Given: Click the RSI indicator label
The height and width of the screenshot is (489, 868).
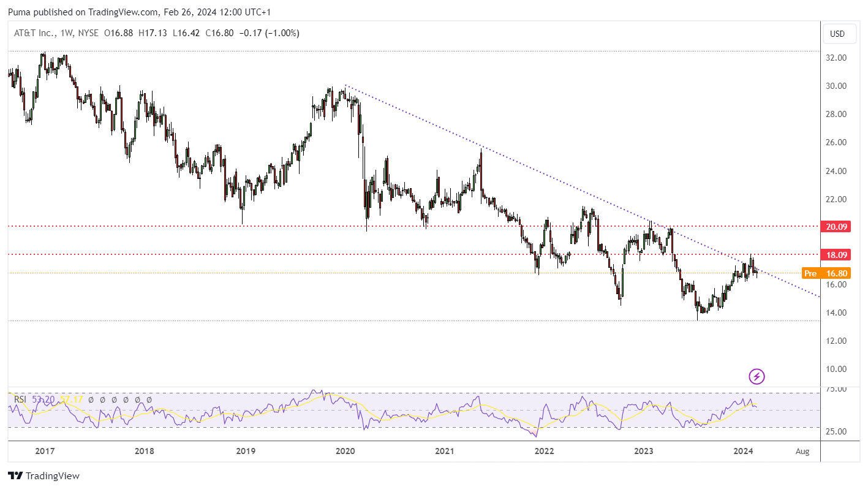Looking at the screenshot, I should click(20, 400).
